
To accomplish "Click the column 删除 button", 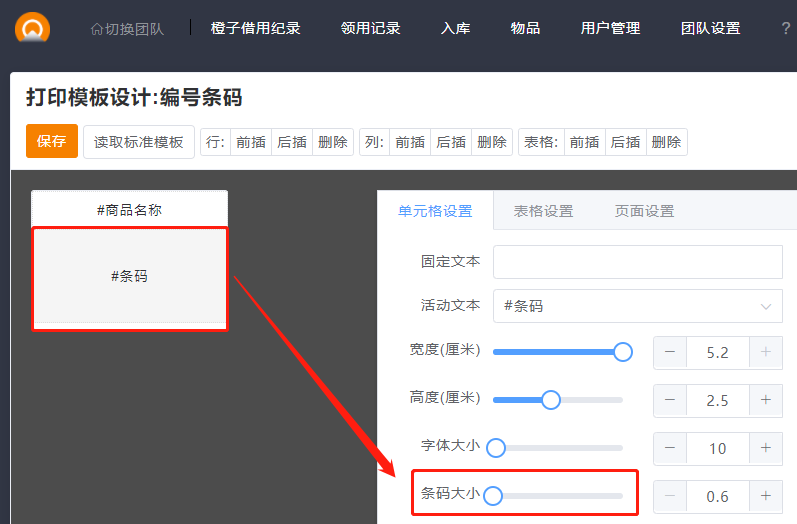I will coord(491,142).
